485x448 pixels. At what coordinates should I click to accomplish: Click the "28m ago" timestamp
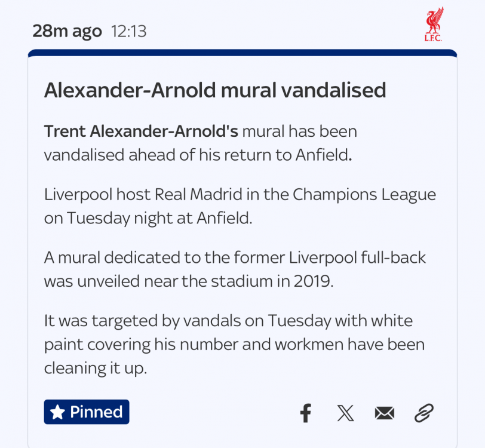tap(67, 31)
